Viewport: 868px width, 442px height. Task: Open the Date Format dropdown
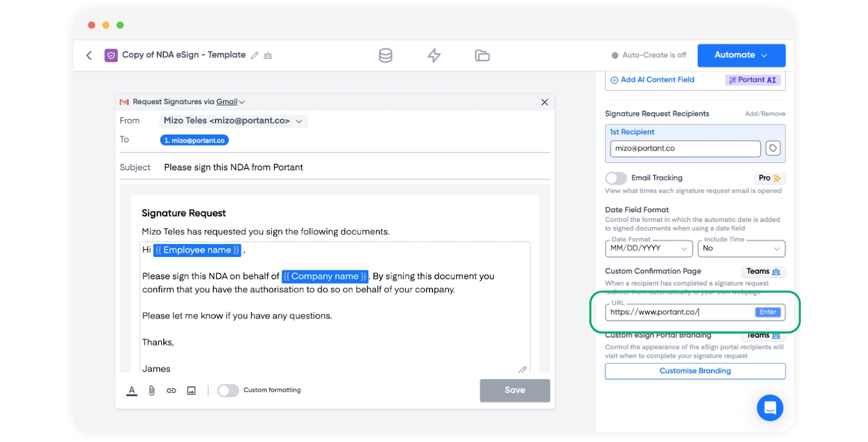[648, 249]
